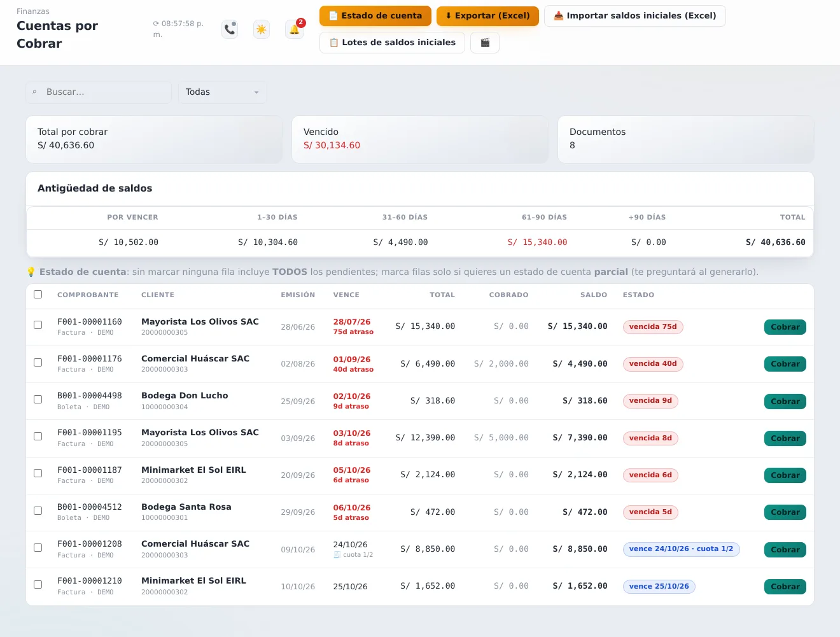Screen dimensions: 840x637
Task: Toggle the sun theme icon
Action: tap(262, 29)
